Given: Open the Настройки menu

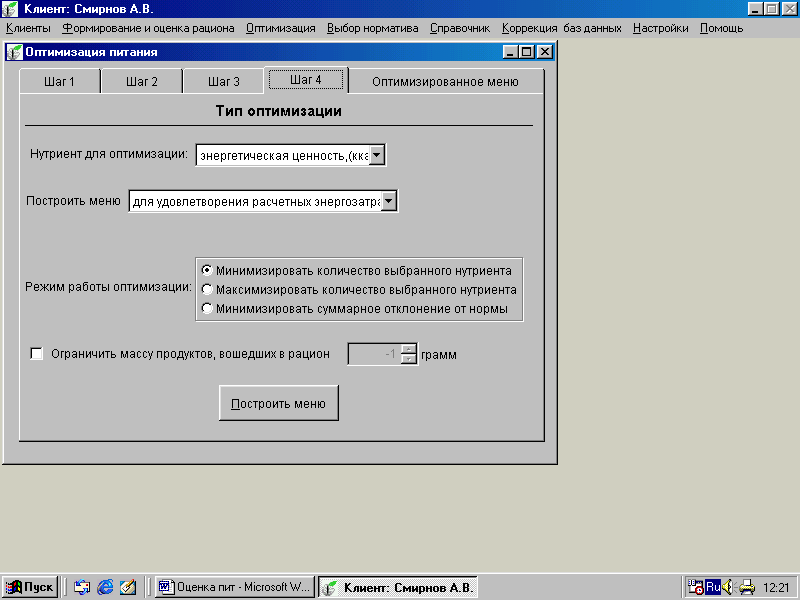Looking at the screenshot, I should 660,28.
